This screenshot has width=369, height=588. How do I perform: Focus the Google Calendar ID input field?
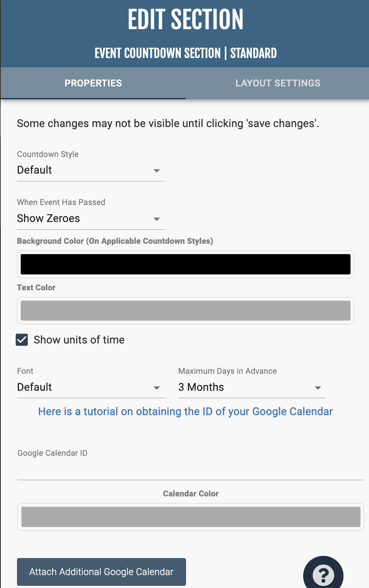pos(190,471)
